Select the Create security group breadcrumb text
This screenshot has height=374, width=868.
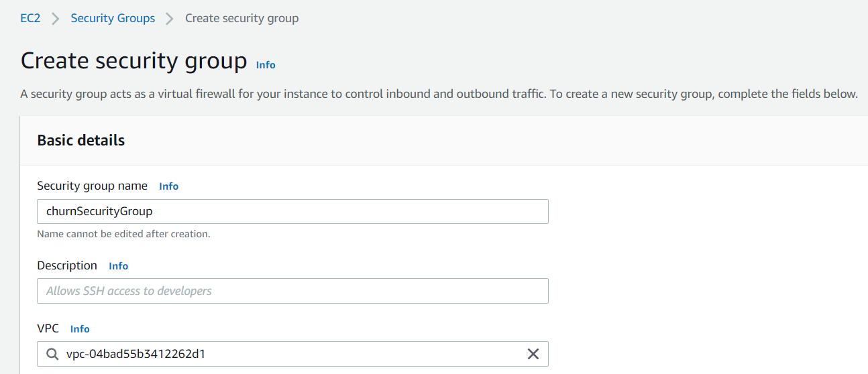[242, 18]
